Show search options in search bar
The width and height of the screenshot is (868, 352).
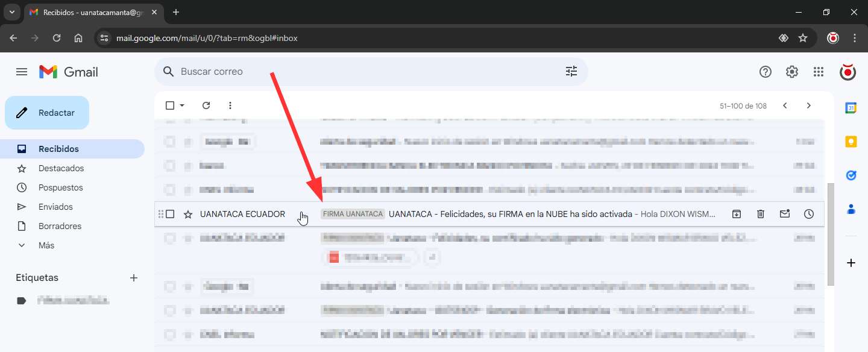[x=571, y=72]
